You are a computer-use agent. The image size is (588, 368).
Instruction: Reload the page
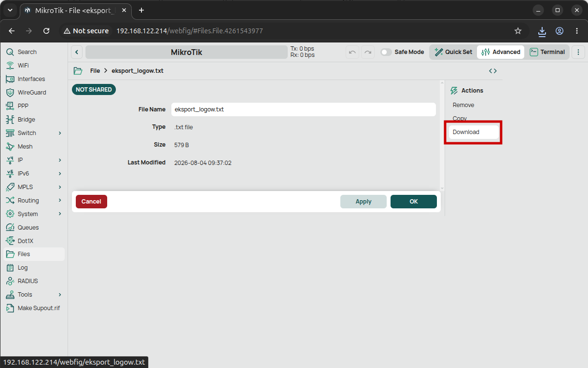pos(46,31)
